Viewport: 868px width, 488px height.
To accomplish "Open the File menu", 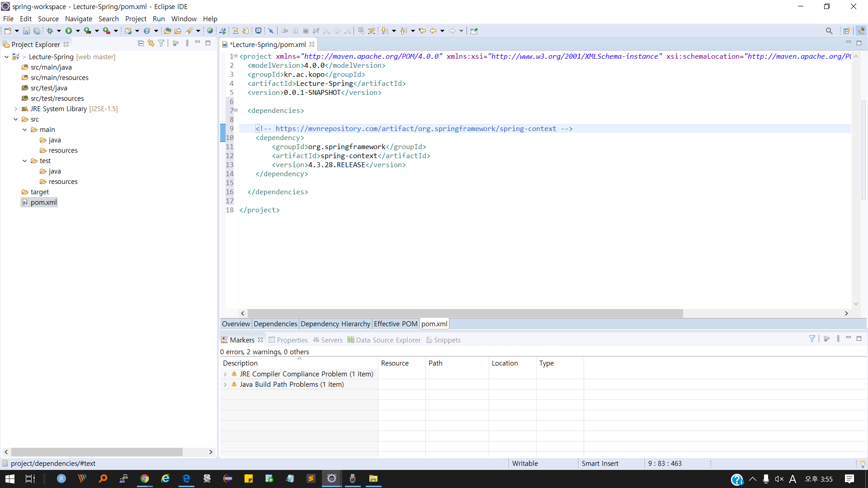I will point(8,19).
